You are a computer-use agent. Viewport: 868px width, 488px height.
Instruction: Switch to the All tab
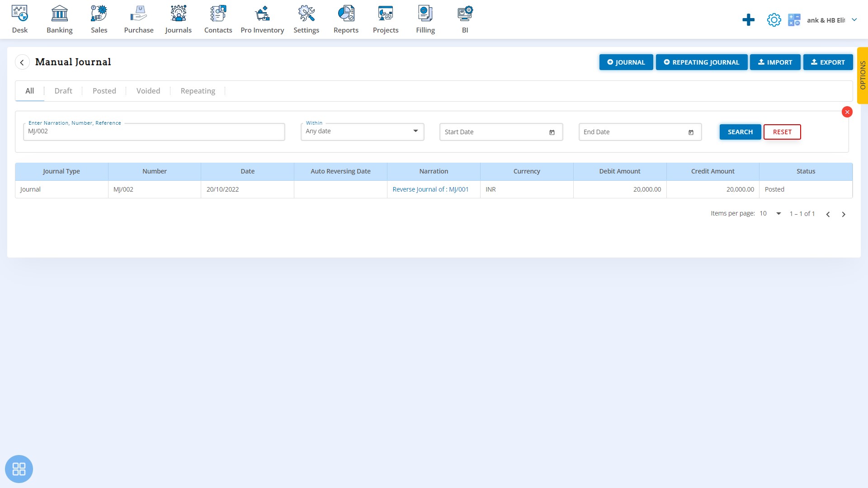pos(30,91)
